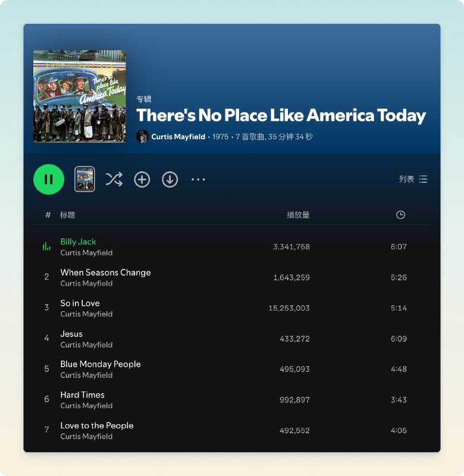Click the now-playing equalizer icon on Billy Jack

point(46,246)
